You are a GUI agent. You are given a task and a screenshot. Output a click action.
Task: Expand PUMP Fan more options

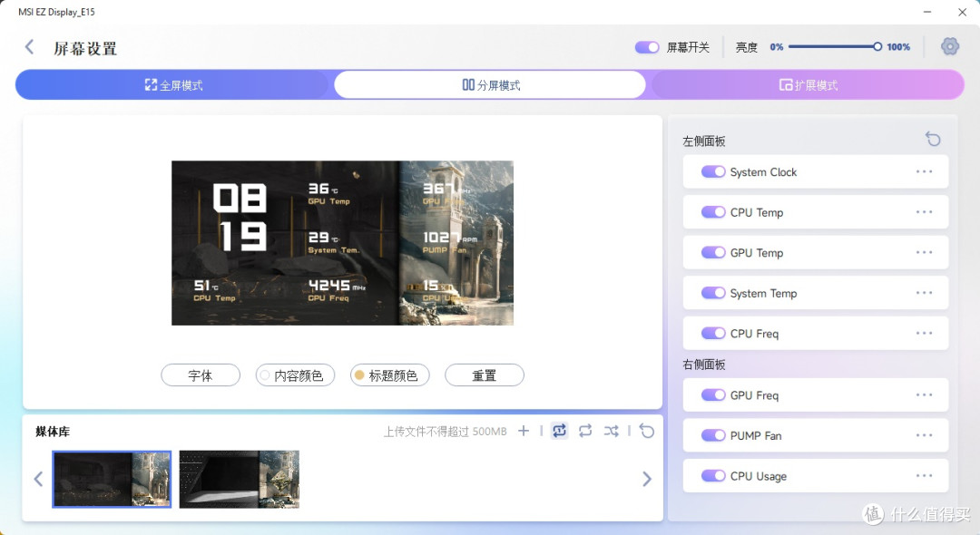click(x=925, y=435)
